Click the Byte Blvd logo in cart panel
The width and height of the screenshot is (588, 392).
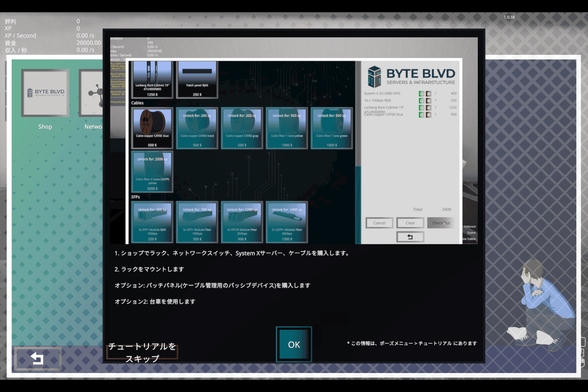(411, 76)
